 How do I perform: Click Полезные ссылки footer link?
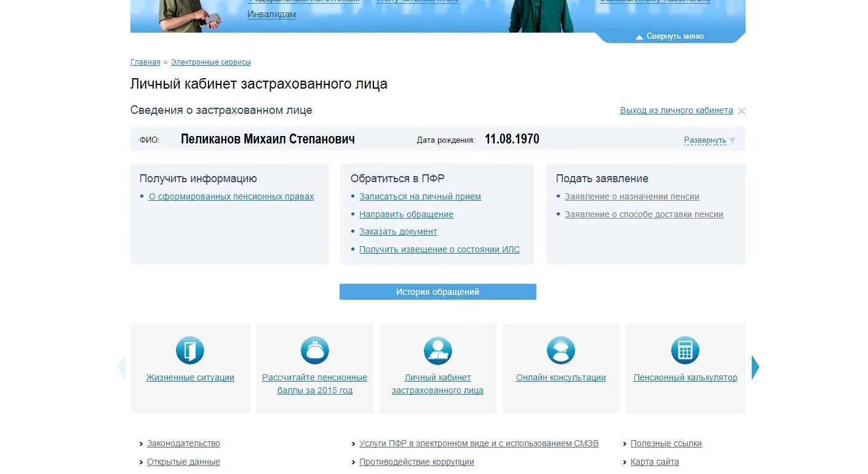[x=666, y=444]
